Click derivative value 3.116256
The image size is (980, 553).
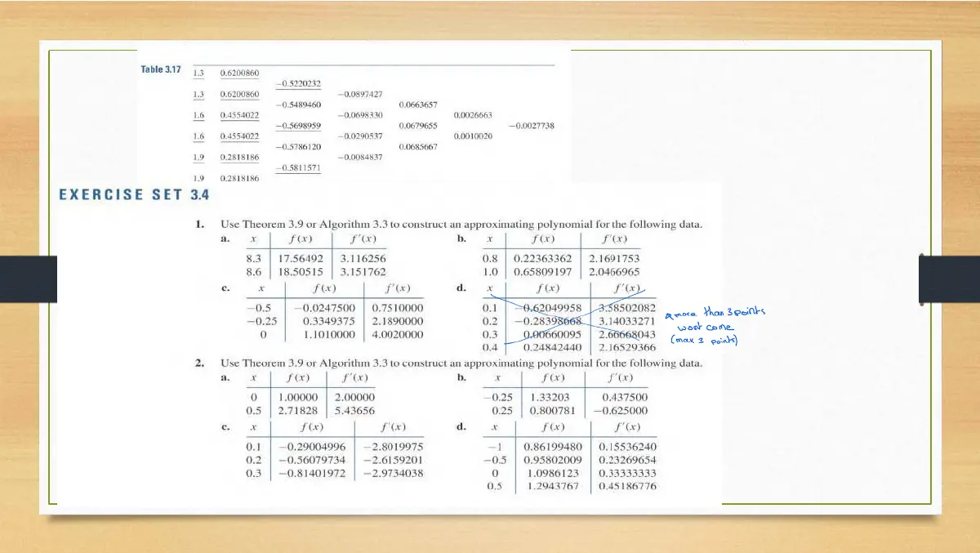pyautogui.click(x=363, y=258)
